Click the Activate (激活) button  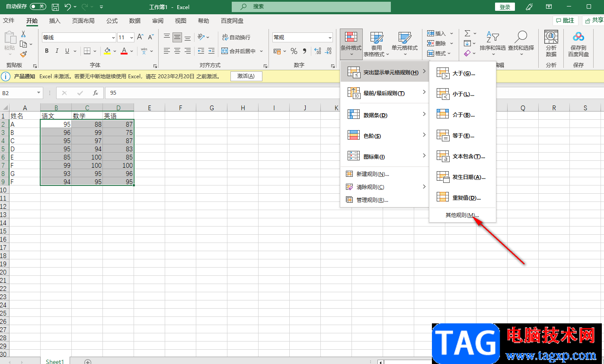point(246,77)
